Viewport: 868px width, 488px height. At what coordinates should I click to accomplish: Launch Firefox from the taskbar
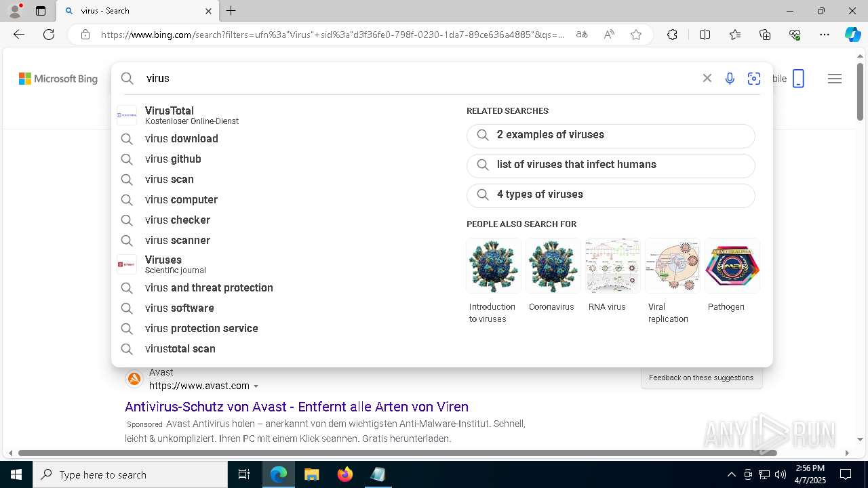(345, 474)
